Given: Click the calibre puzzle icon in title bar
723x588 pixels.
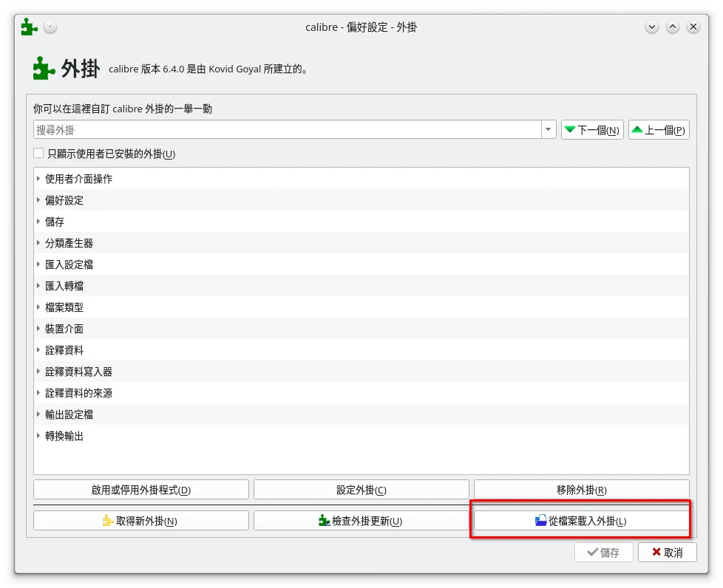Looking at the screenshot, I should click(x=30, y=27).
